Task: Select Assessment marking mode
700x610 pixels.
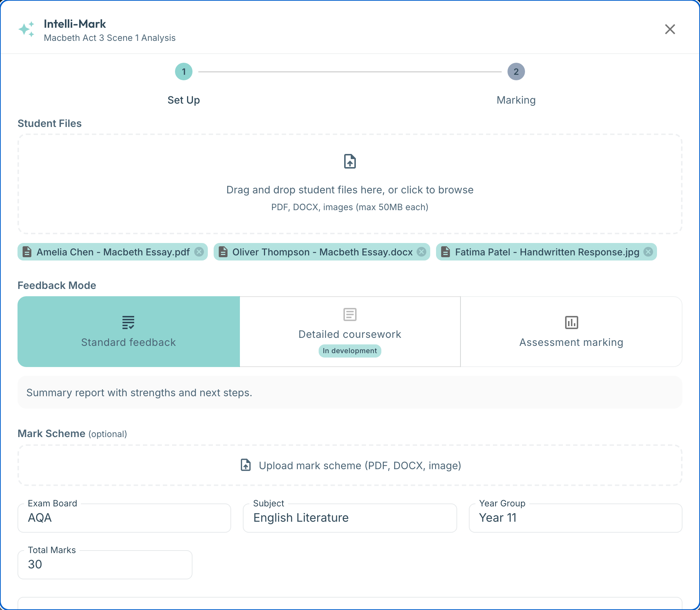Action: [x=571, y=332]
